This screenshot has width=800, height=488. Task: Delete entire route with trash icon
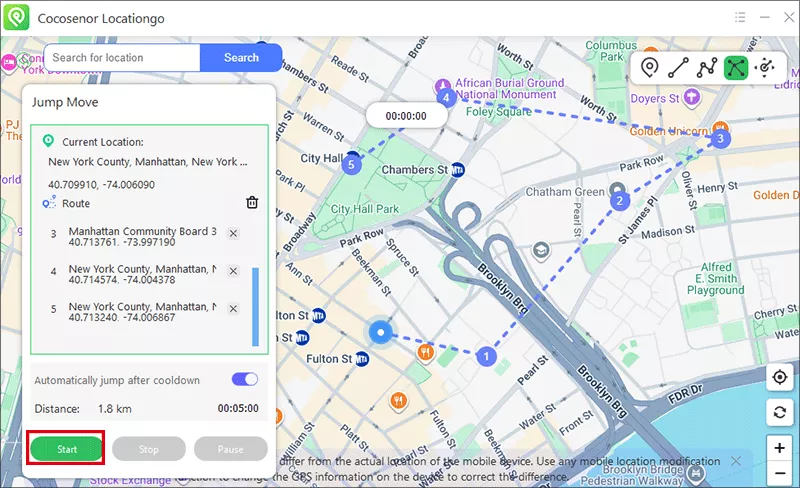point(252,203)
